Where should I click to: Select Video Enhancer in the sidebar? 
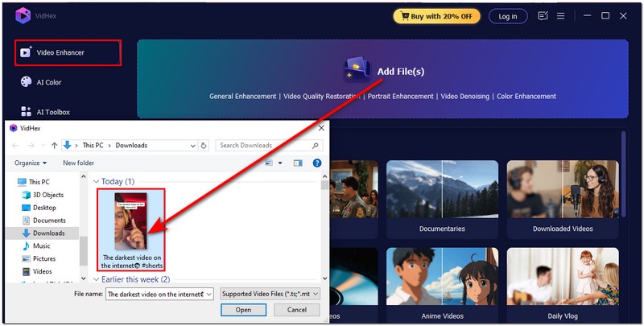point(68,52)
